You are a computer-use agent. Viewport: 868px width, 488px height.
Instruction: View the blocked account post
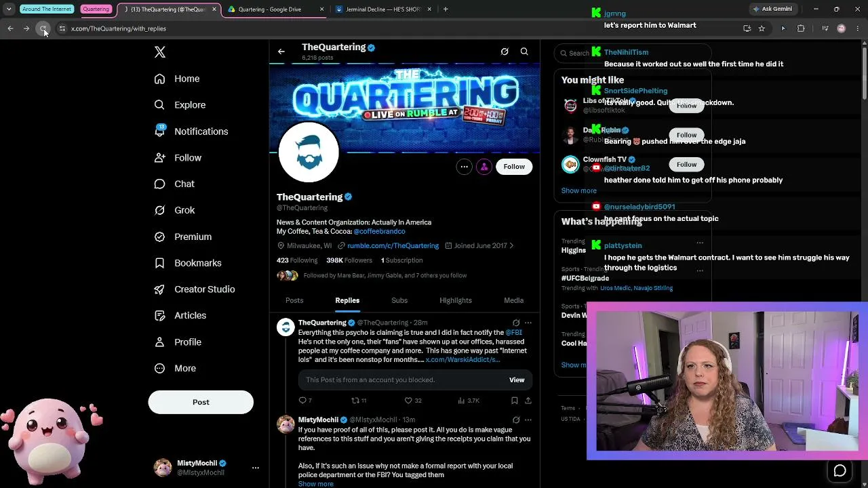517,380
